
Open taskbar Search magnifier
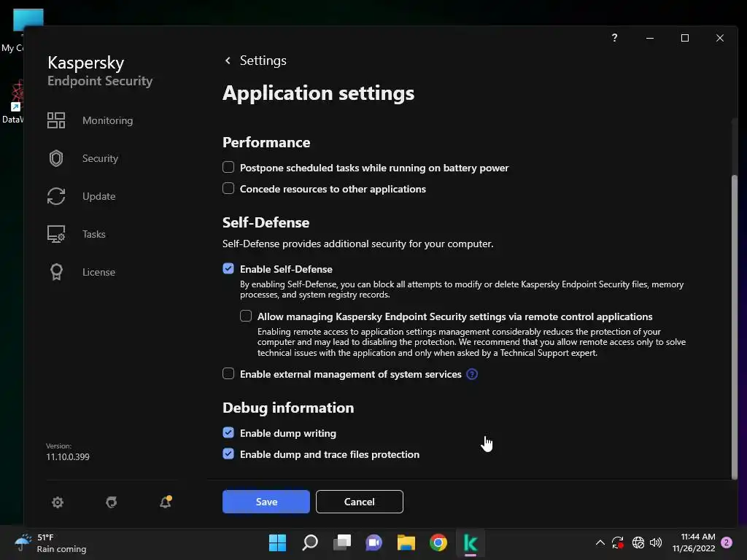tap(309, 542)
